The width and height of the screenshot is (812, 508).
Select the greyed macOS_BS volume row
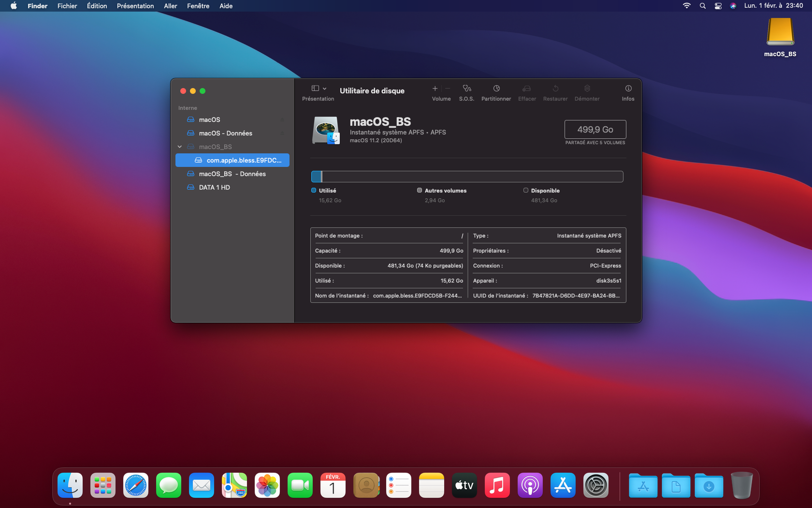(232, 147)
